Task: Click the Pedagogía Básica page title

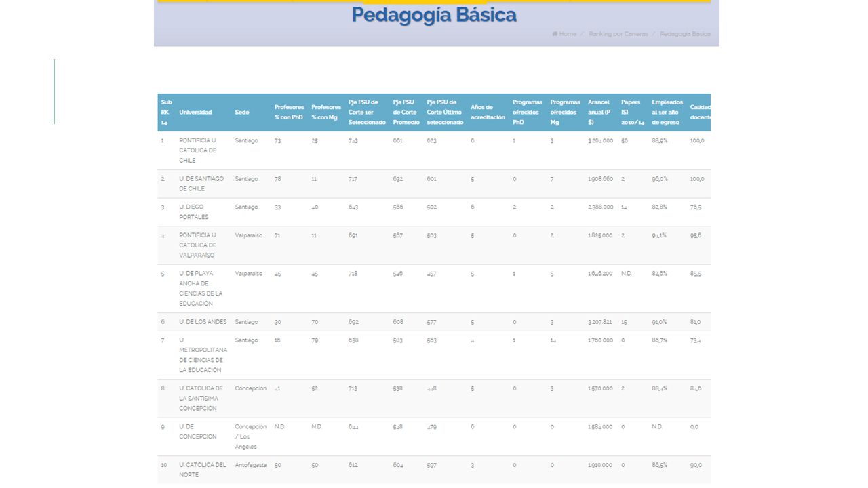Action: point(434,15)
